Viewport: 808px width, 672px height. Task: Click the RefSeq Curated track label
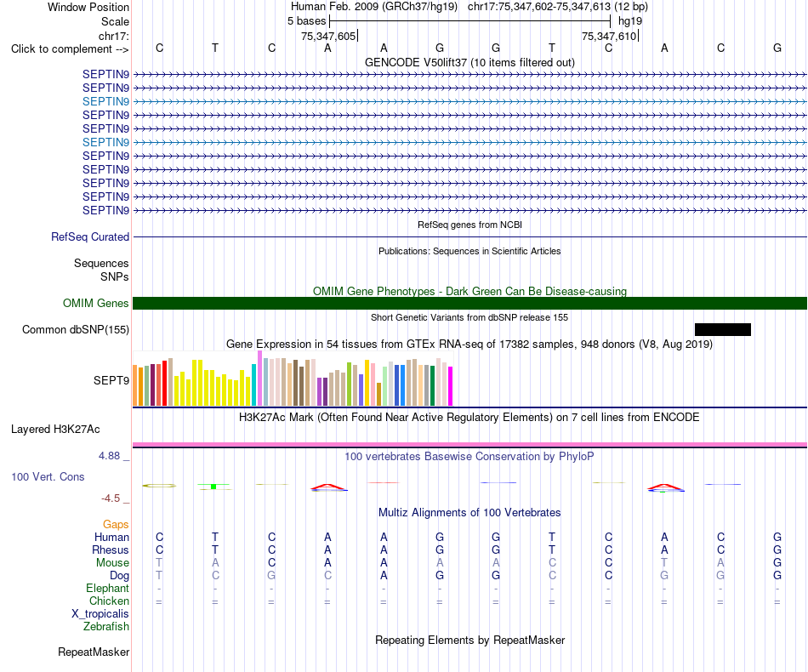(x=89, y=237)
